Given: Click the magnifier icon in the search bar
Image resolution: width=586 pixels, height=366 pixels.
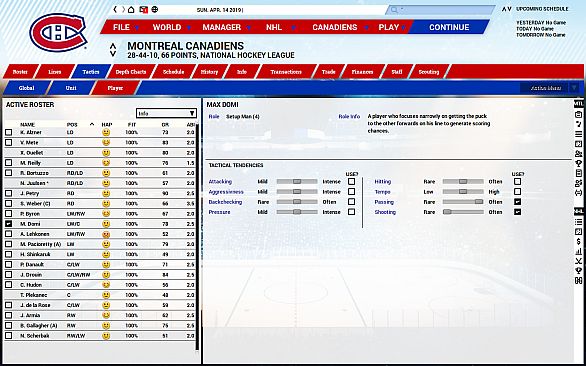Looking at the screenshot, I should [x=394, y=10].
